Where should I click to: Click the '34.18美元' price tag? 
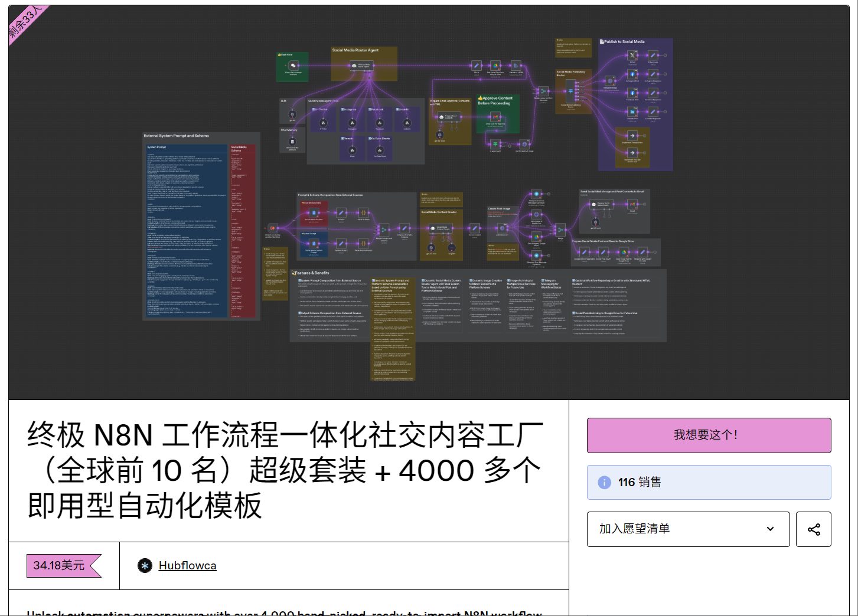click(x=63, y=566)
